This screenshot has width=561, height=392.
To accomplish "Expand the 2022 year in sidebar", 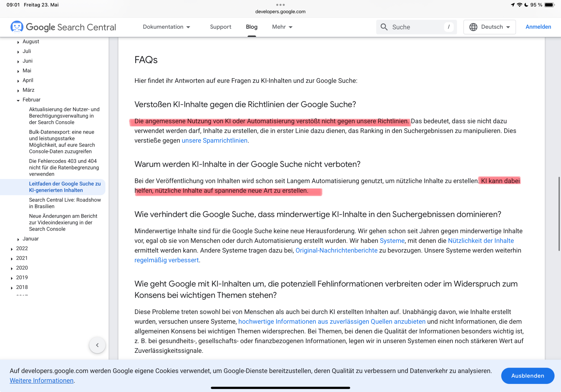I will [x=12, y=249].
